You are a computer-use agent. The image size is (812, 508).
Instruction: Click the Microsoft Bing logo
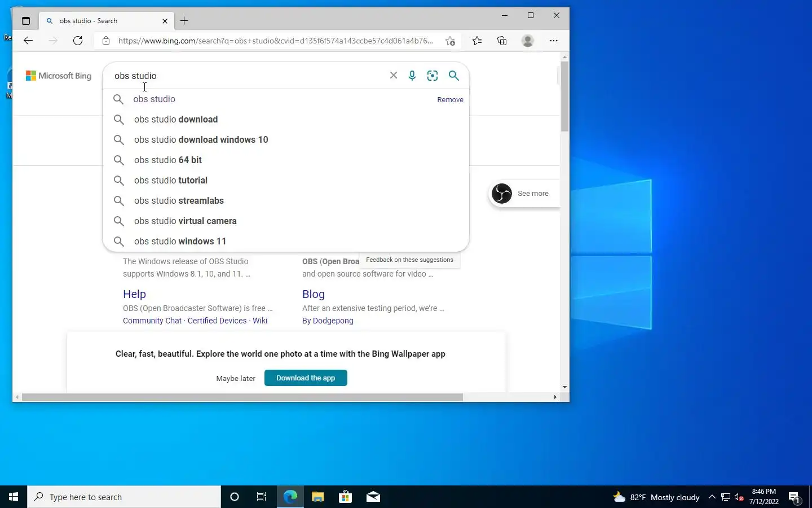coord(59,76)
